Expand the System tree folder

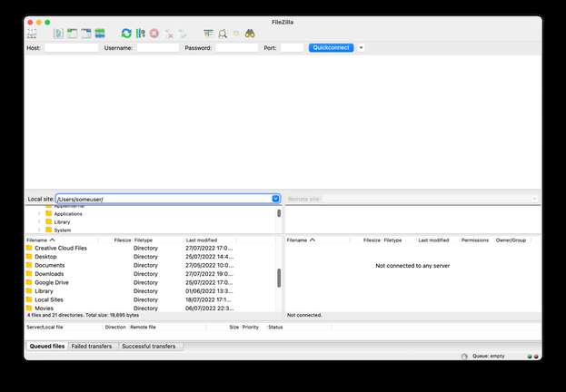click(x=39, y=230)
